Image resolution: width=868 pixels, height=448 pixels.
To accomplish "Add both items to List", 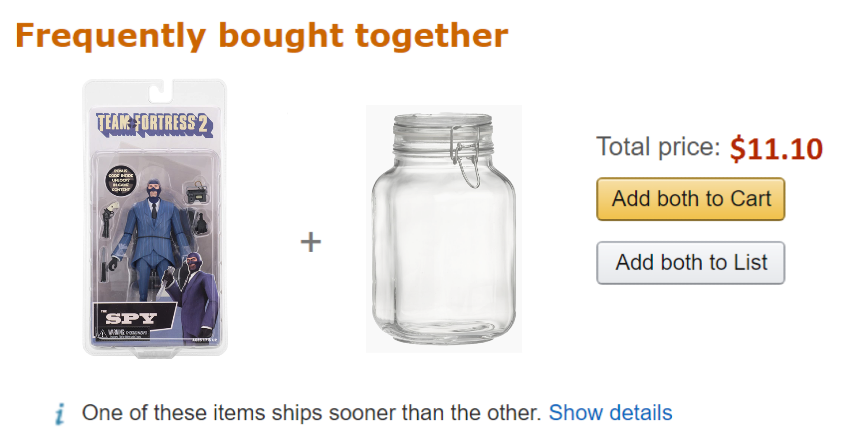I will [690, 263].
